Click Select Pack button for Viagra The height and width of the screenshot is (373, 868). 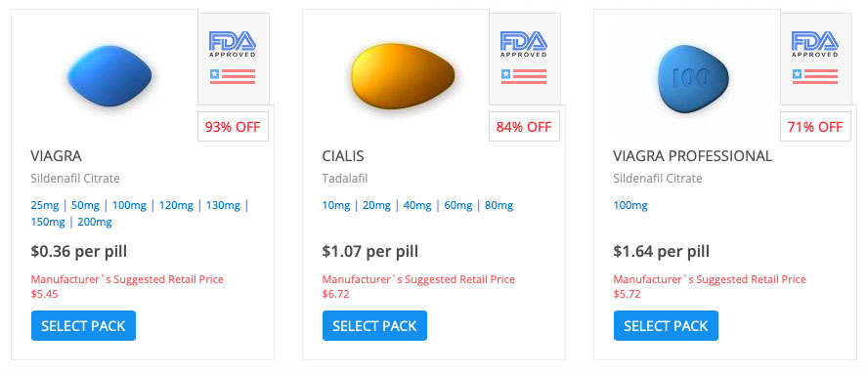[84, 325]
